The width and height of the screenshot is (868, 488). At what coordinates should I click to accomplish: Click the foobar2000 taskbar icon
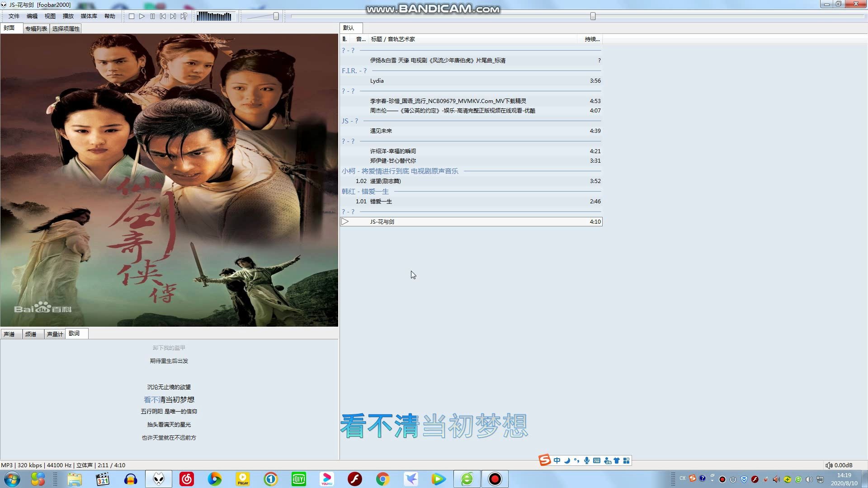(159, 479)
